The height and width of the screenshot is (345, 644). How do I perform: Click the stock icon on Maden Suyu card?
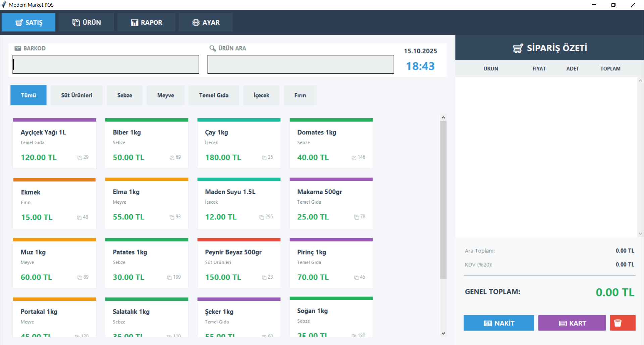[262, 217]
